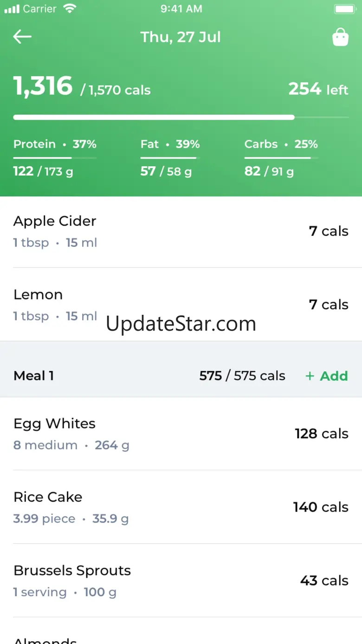Tap the 1,316 calories consumed total

tap(43, 86)
